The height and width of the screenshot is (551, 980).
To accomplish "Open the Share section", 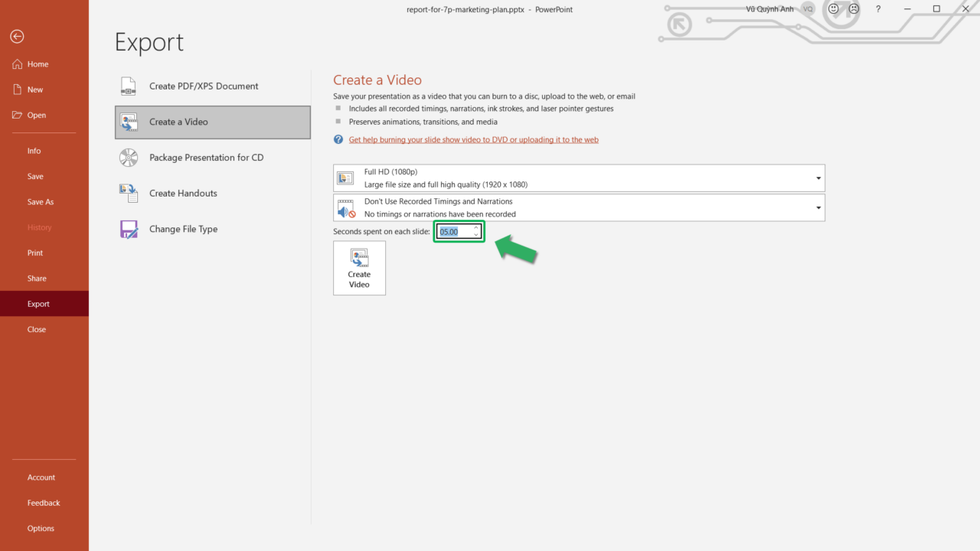I will click(x=37, y=278).
